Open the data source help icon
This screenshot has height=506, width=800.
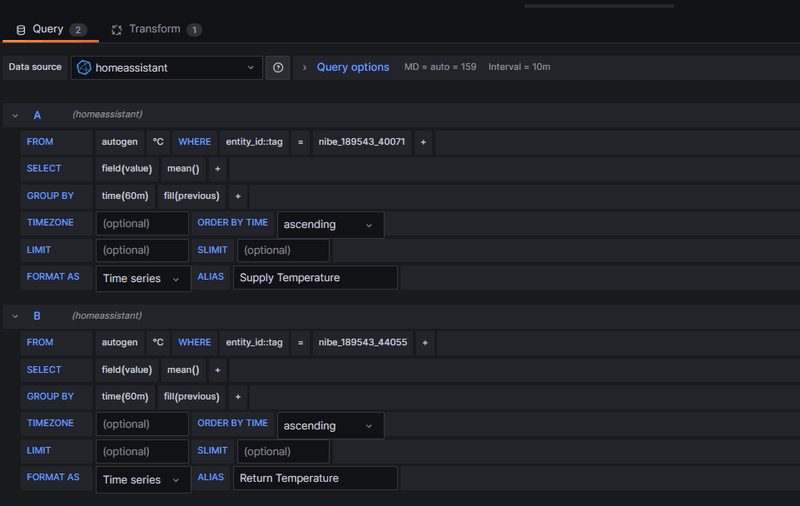click(278, 68)
